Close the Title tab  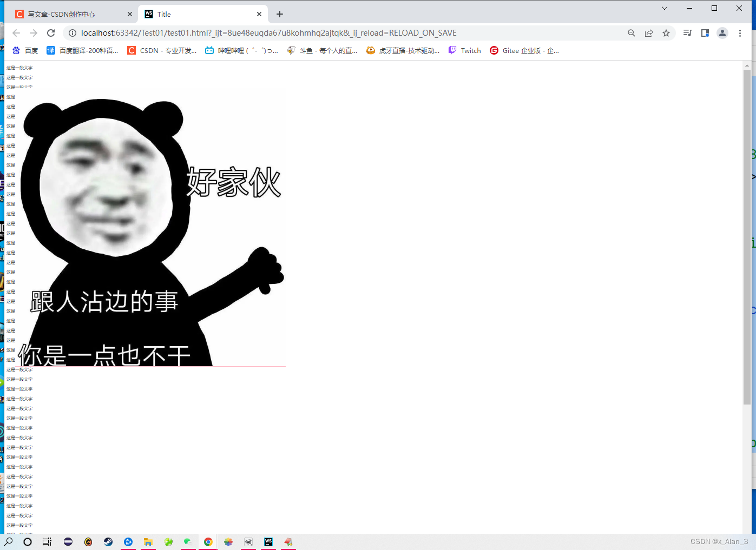coord(259,14)
